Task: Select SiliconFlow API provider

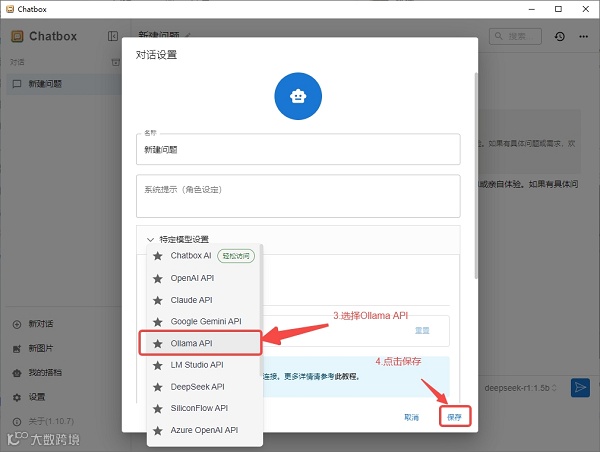Action: (x=204, y=408)
